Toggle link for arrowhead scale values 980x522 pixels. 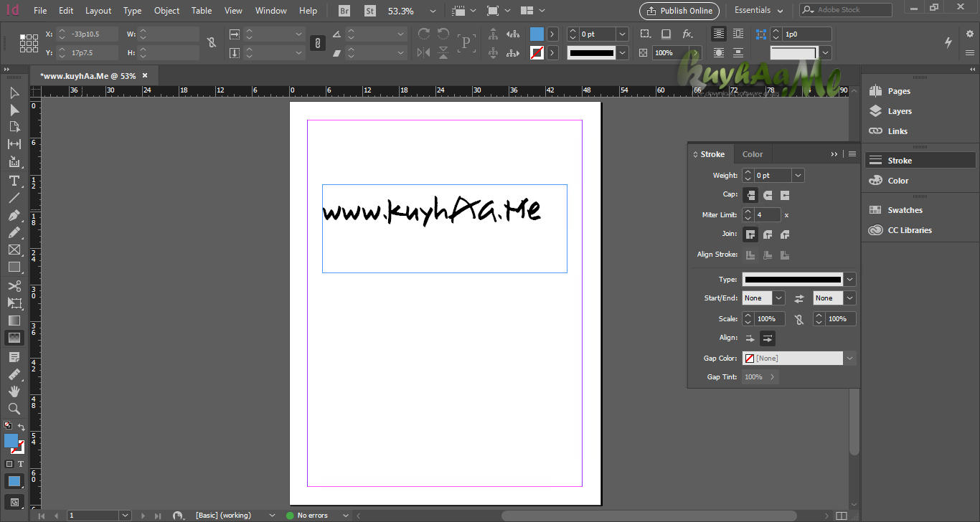click(799, 319)
